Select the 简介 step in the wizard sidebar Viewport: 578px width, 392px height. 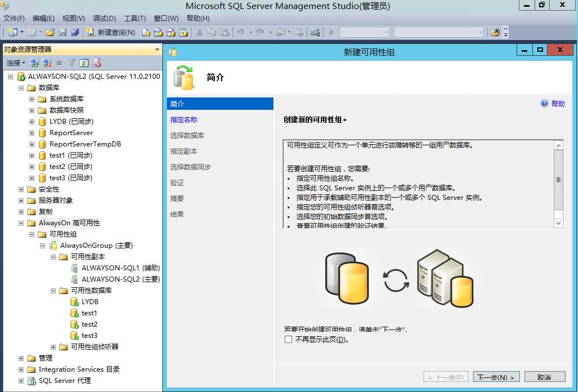pos(220,104)
